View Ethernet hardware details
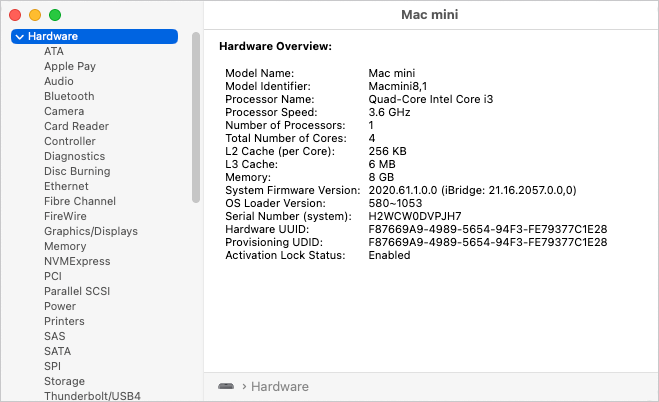 pos(66,186)
